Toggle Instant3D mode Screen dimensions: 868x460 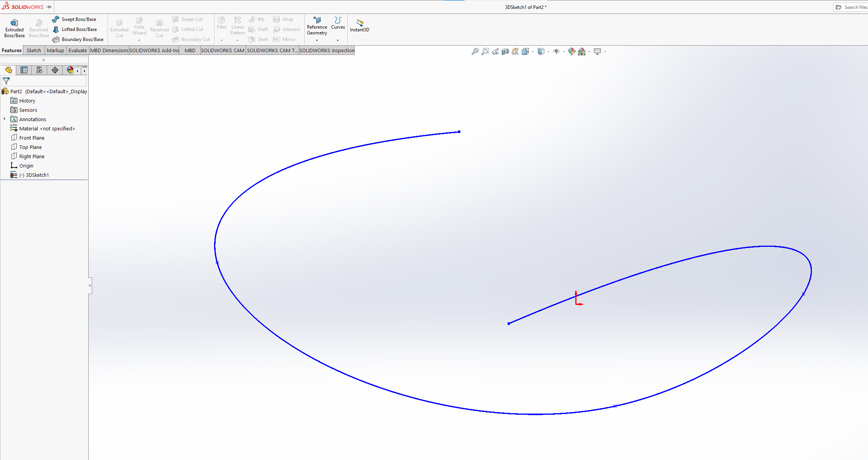pos(359,26)
